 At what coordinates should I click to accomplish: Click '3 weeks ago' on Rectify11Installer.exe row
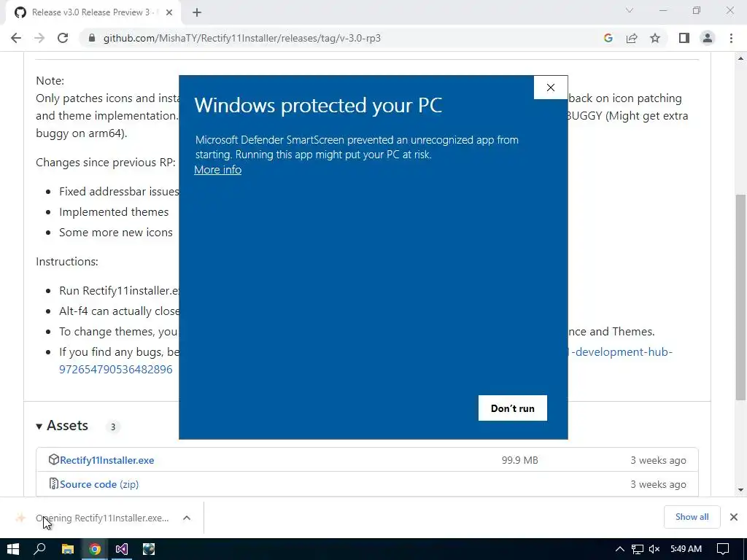point(659,461)
